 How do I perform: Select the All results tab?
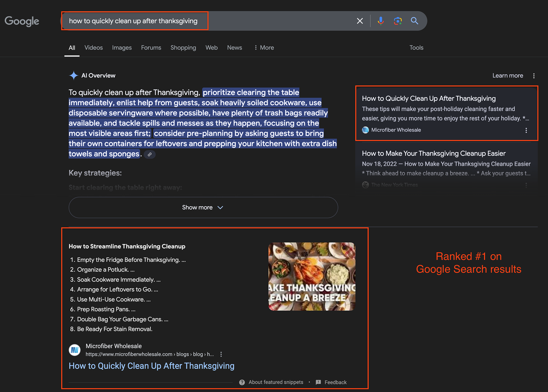(72, 48)
